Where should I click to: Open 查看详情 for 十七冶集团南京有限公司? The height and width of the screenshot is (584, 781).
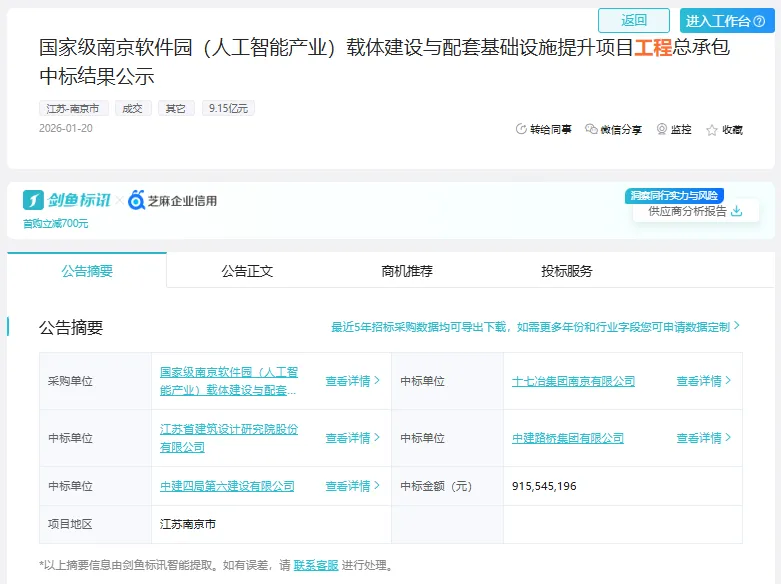pos(704,381)
